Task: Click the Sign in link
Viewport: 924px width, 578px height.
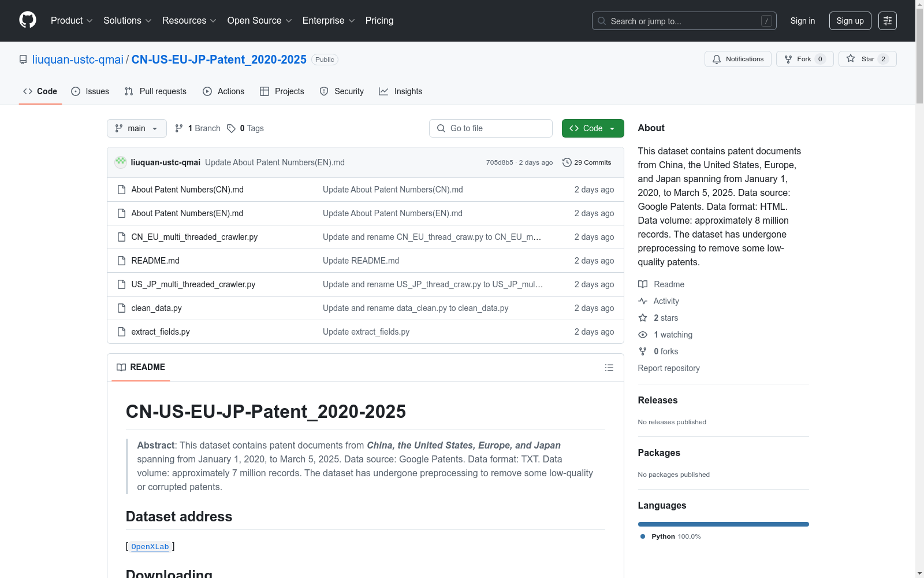Action: tap(803, 21)
